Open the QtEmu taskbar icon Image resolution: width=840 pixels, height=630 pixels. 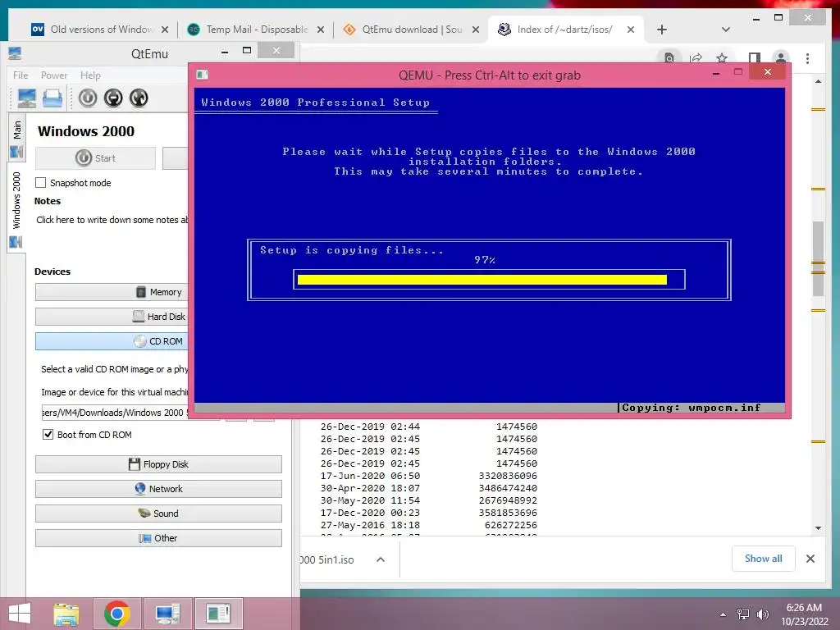tap(167, 614)
